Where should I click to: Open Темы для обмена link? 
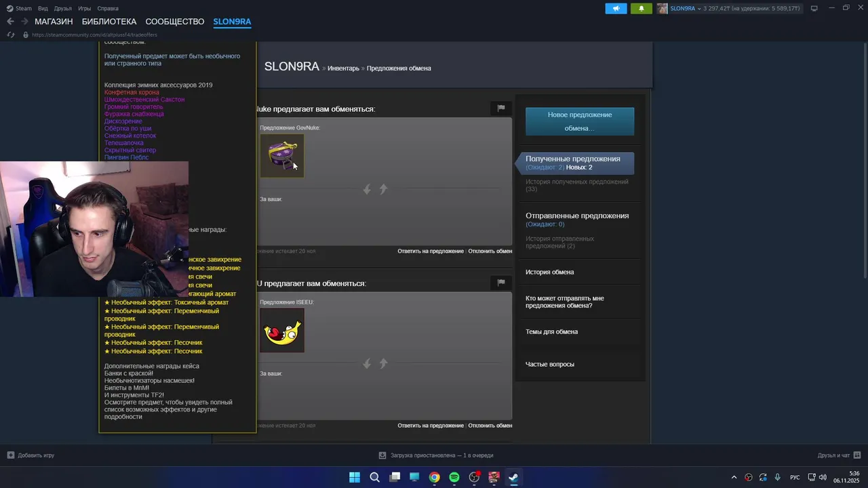click(x=552, y=331)
